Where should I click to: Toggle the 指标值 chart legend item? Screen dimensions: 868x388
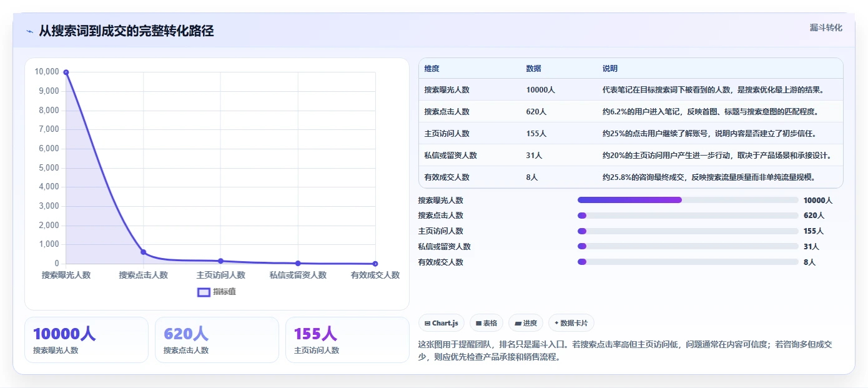point(217,292)
